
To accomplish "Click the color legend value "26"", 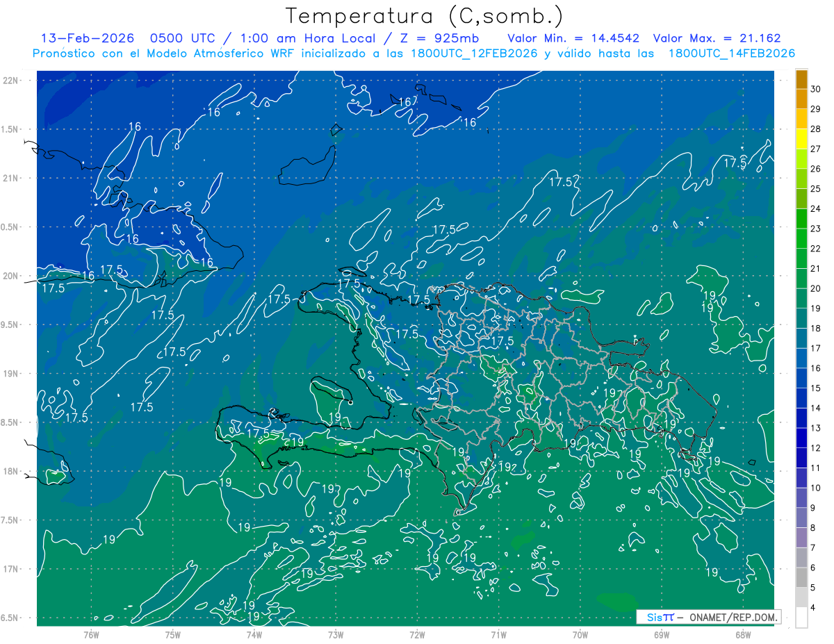I will click(x=815, y=168).
